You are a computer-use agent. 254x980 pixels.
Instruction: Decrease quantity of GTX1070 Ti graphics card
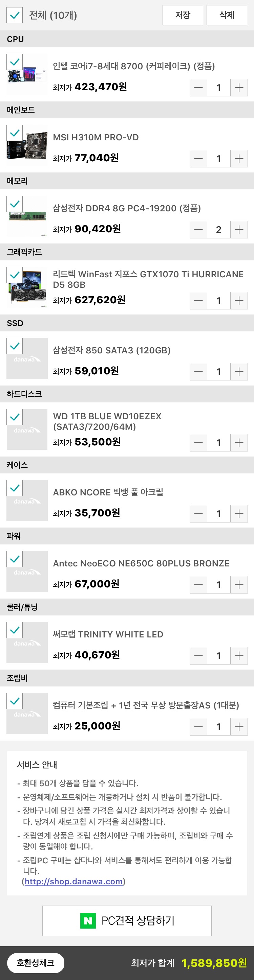point(198,301)
